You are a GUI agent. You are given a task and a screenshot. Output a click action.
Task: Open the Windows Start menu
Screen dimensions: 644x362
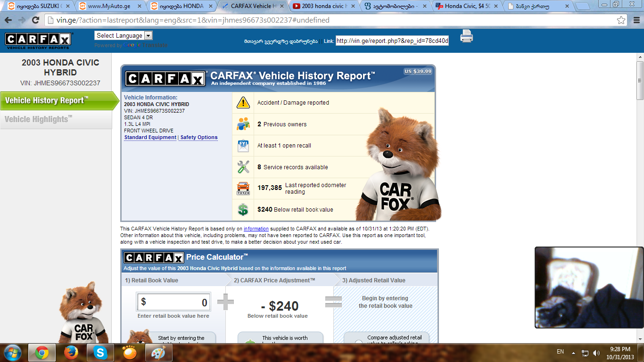tap(13, 353)
